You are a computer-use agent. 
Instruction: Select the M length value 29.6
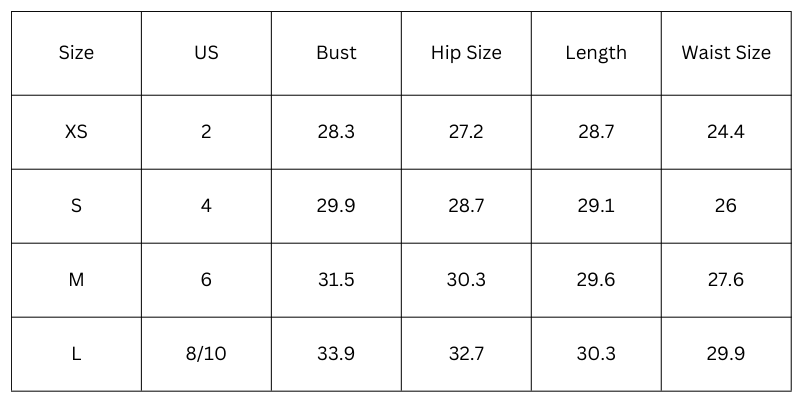[x=596, y=280]
